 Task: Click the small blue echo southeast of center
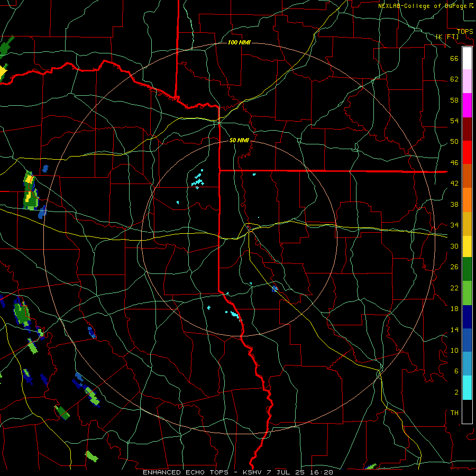(274, 289)
